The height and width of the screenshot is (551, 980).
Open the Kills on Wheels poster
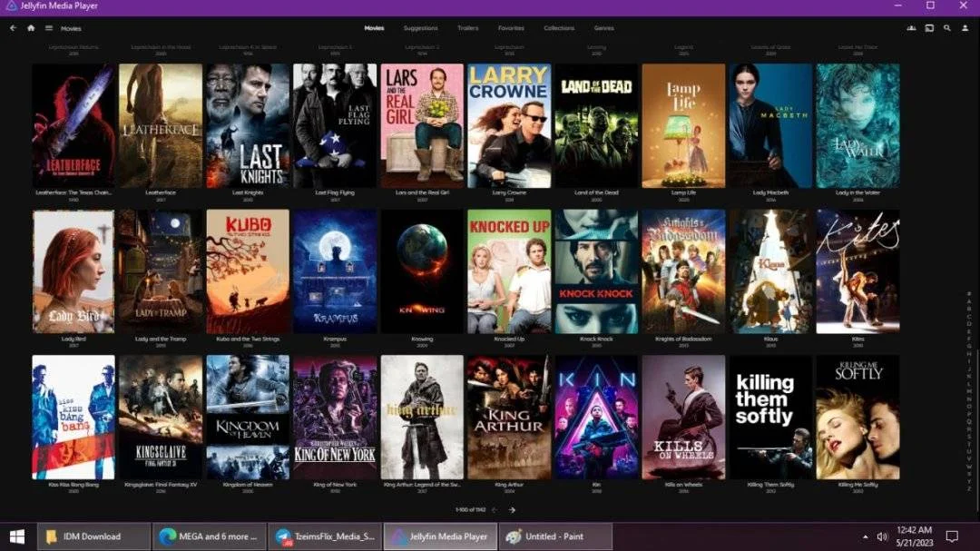point(684,418)
